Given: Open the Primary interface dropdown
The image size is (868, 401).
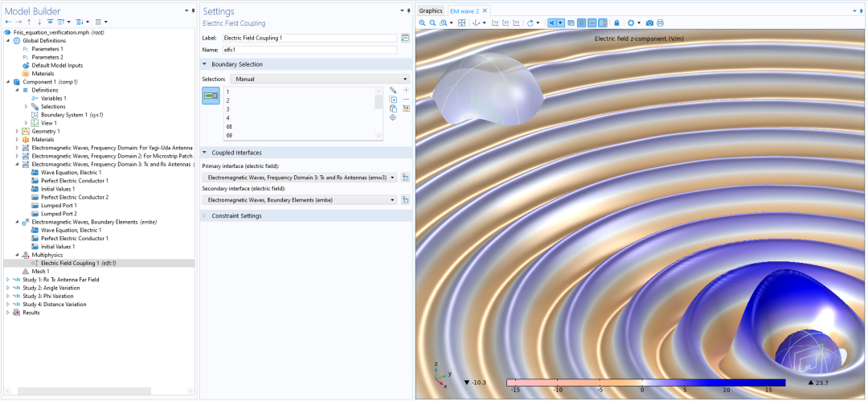Looking at the screenshot, I should pyautogui.click(x=300, y=178).
